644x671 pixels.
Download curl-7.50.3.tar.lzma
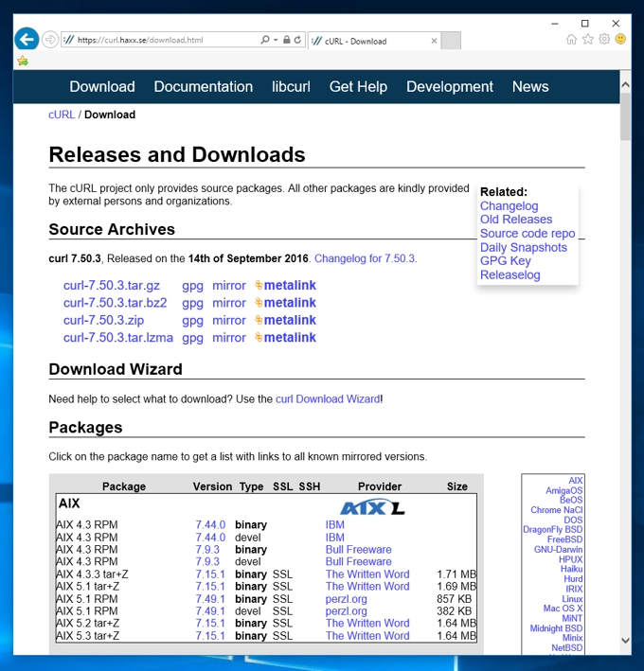(118, 338)
